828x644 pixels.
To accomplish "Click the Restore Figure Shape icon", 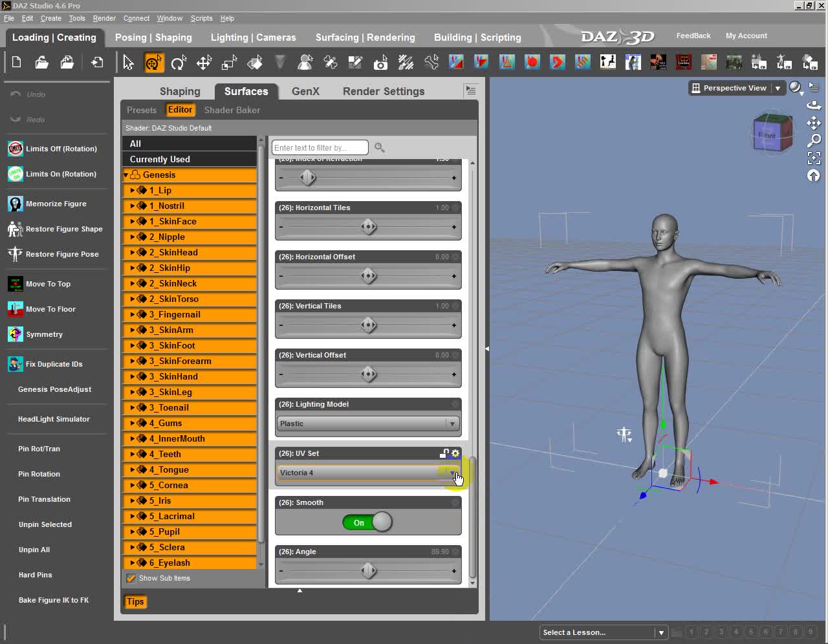I will coord(16,229).
